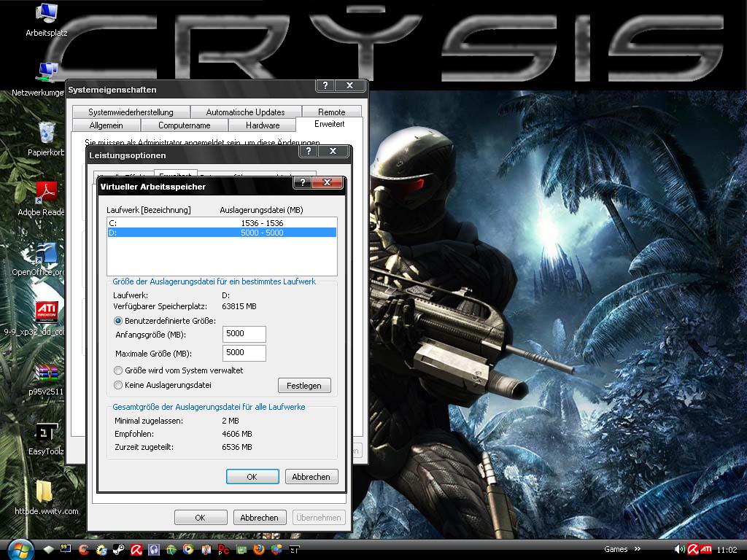The image size is (747, 560).
Task: Click the '4606 MB' Empfohlen value
Action: pos(237,434)
